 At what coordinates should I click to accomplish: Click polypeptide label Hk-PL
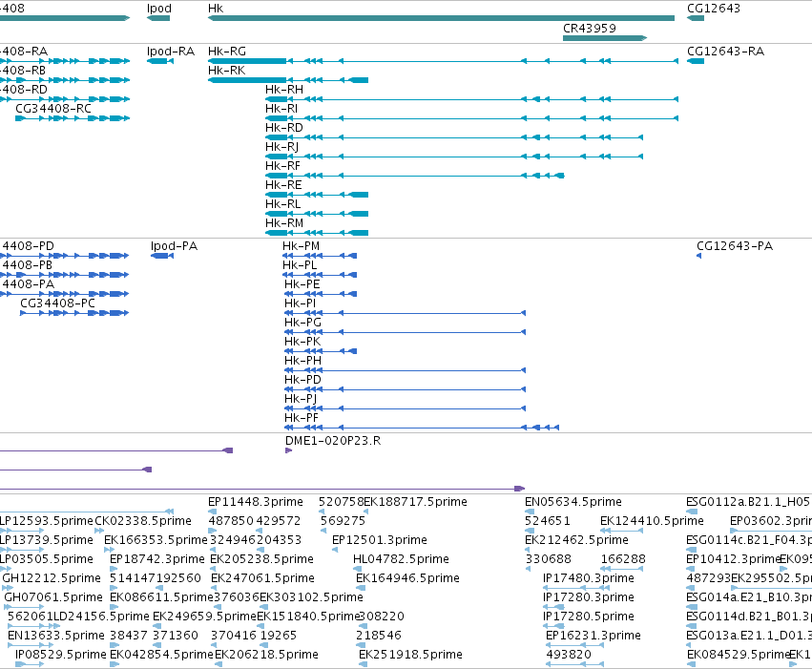pyautogui.click(x=300, y=265)
